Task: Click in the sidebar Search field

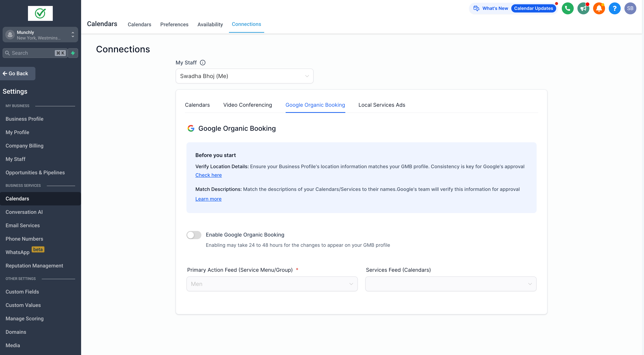Action: (35, 53)
